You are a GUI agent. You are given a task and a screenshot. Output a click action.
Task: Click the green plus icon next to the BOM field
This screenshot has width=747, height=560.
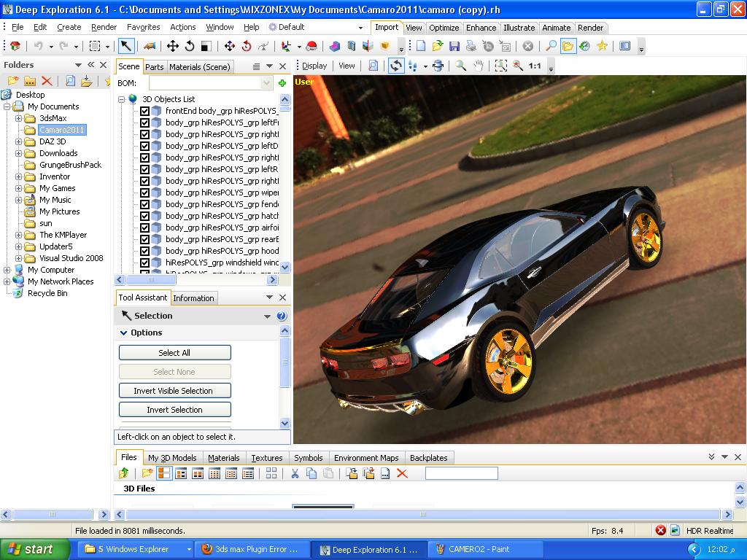[282, 83]
